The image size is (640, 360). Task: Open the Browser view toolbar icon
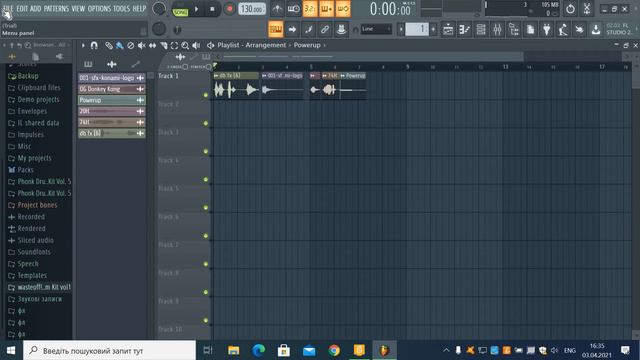[x=513, y=29]
